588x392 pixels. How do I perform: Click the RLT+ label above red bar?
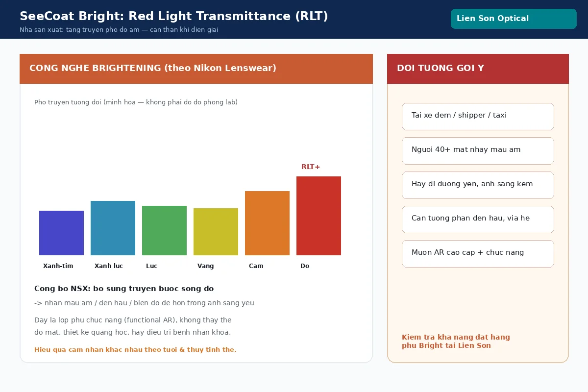[311, 167]
